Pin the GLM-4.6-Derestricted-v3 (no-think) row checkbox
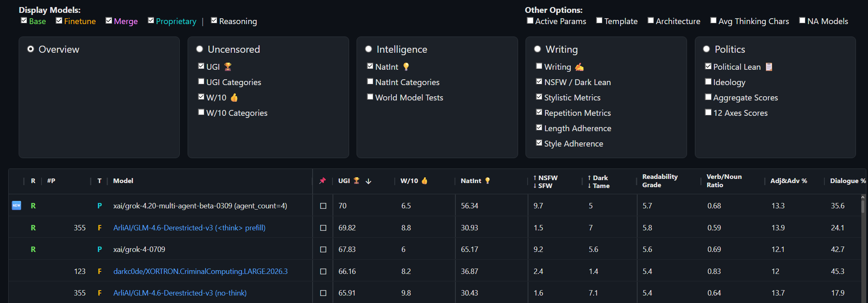Image resolution: width=868 pixels, height=303 pixels. pos(323,293)
